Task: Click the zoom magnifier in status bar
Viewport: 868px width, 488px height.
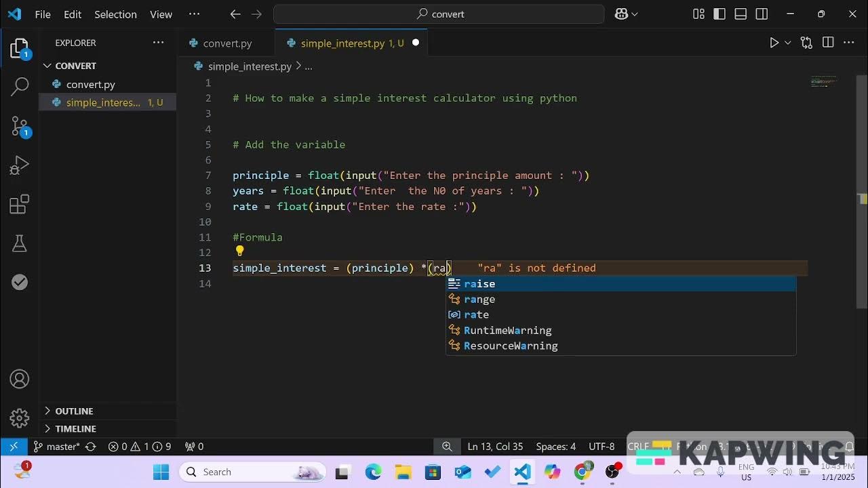Action: [x=447, y=447]
